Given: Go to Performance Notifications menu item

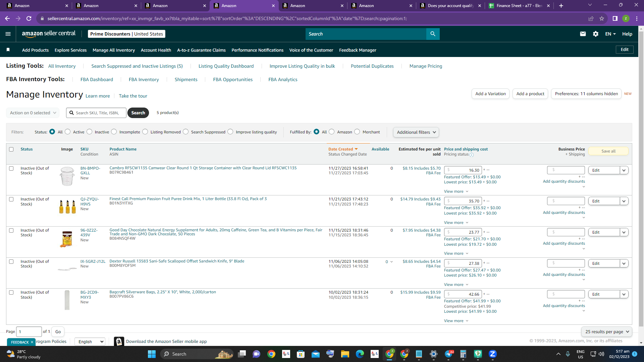Looking at the screenshot, I should tap(258, 50).
